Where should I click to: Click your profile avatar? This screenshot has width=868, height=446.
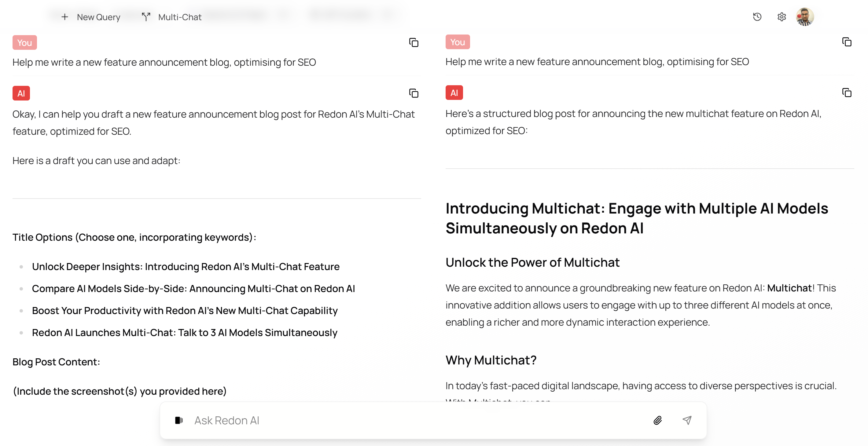point(806,17)
